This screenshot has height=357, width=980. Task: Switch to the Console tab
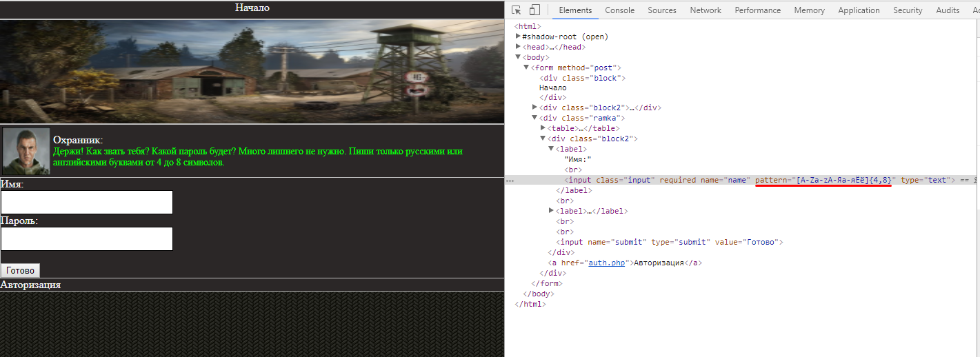point(619,10)
